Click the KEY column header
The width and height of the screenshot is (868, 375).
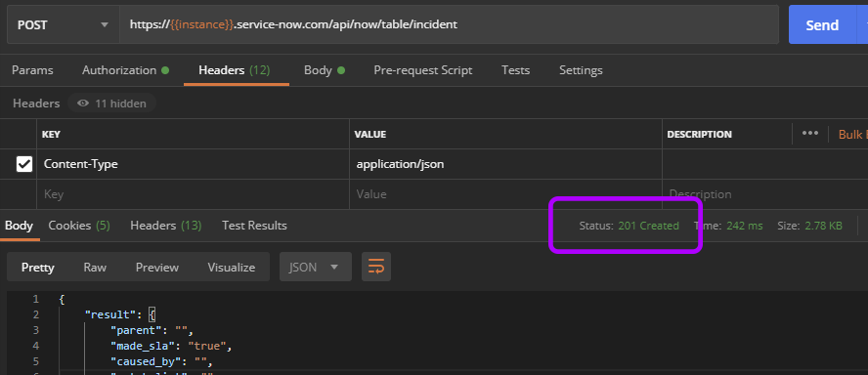[51, 135]
